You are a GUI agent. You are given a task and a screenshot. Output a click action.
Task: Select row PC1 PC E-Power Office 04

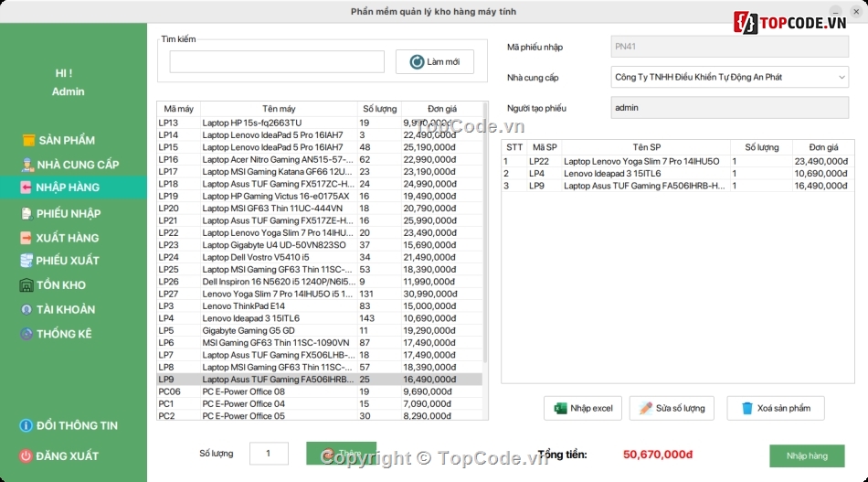320,404
